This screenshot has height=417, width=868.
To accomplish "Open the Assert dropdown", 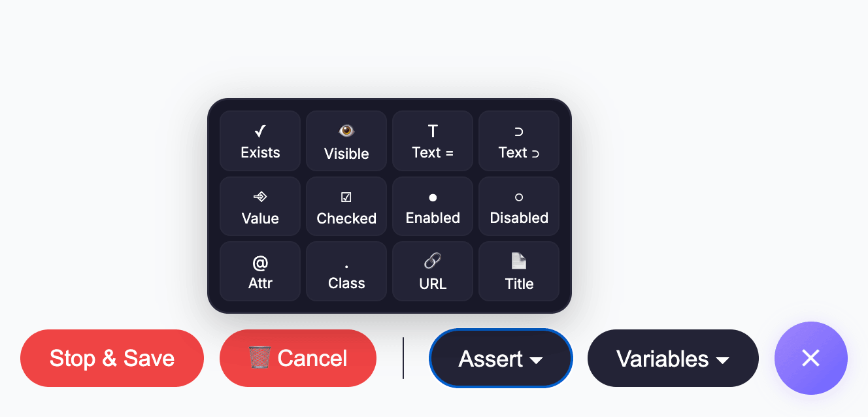I will [x=501, y=358].
